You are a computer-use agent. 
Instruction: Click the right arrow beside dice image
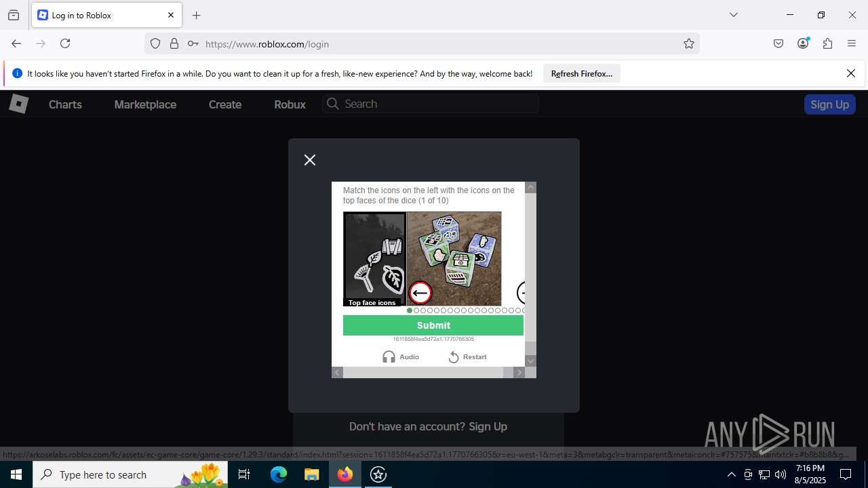pos(521,293)
